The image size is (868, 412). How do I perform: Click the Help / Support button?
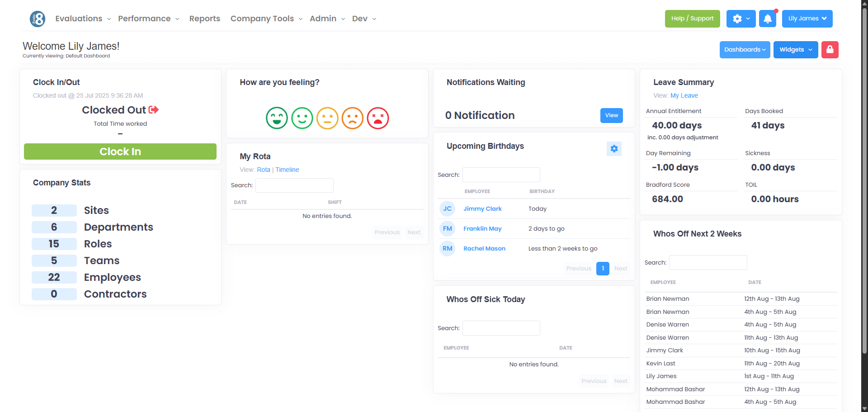coord(693,19)
